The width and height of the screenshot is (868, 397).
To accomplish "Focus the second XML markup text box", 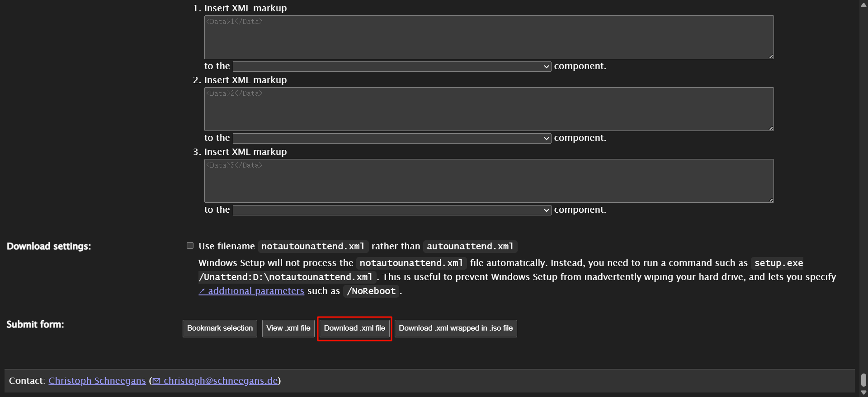I will [x=488, y=109].
